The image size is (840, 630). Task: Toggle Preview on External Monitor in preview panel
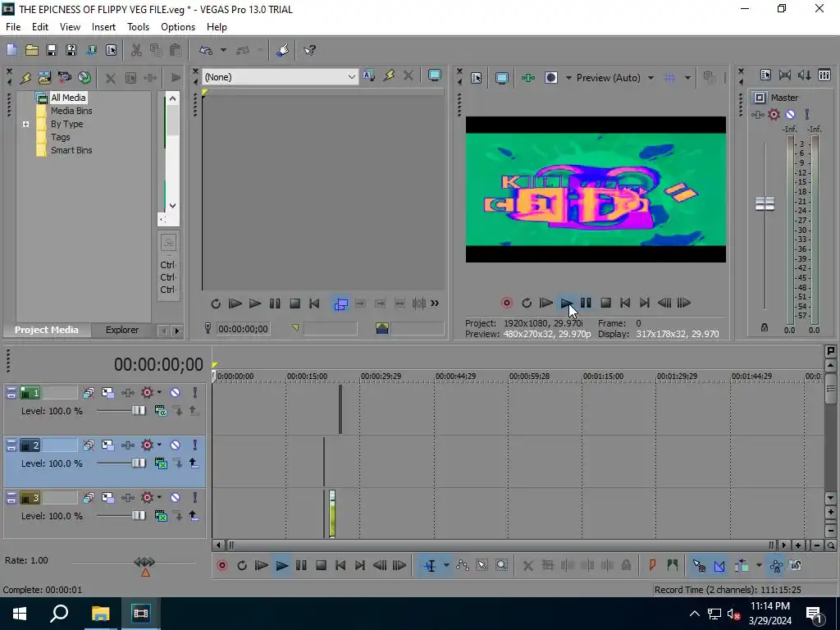(502, 78)
